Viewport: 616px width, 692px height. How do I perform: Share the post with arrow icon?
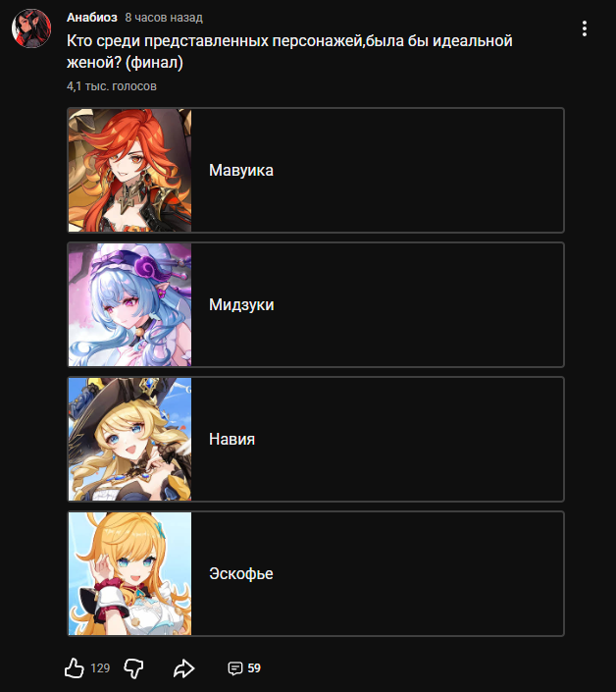point(183,668)
